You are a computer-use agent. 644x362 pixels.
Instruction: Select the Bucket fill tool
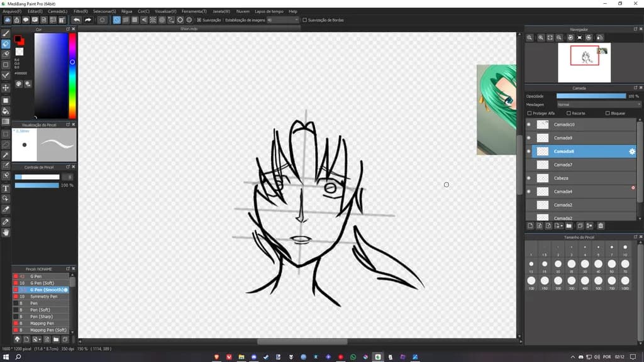click(6, 111)
